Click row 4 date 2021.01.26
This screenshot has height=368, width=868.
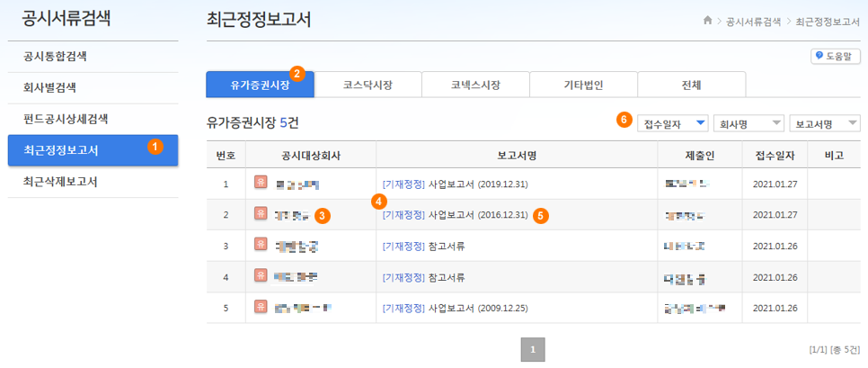[x=775, y=277]
